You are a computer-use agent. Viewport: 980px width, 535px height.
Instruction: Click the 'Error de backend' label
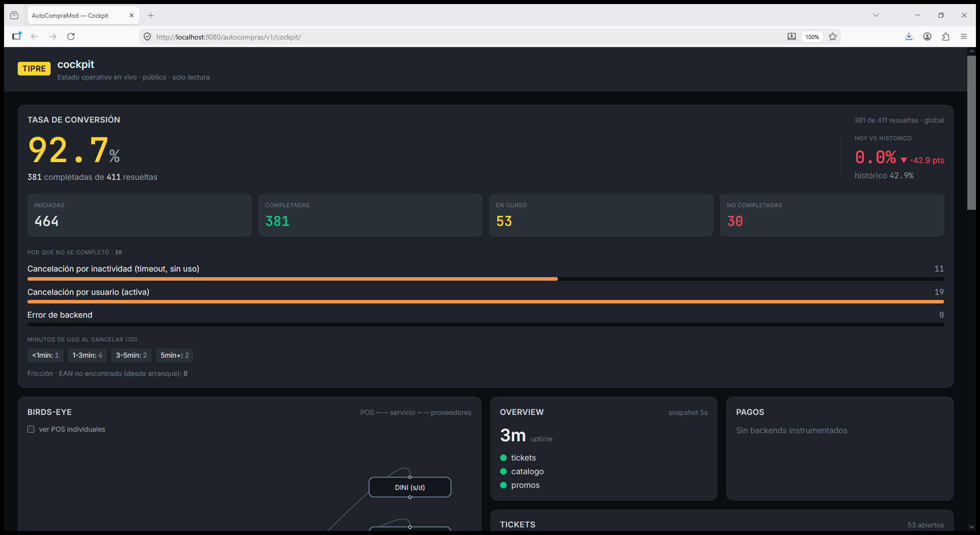pyautogui.click(x=60, y=315)
